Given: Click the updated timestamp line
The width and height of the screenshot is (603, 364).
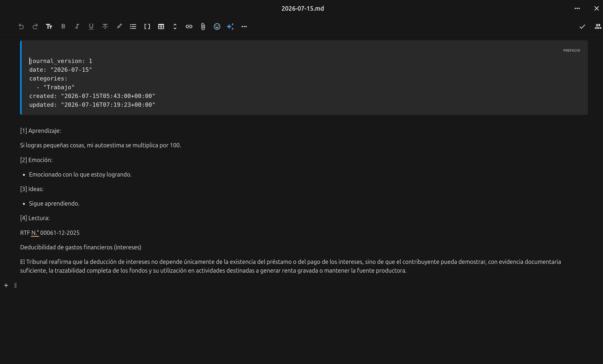Looking at the screenshot, I should click(92, 105).
